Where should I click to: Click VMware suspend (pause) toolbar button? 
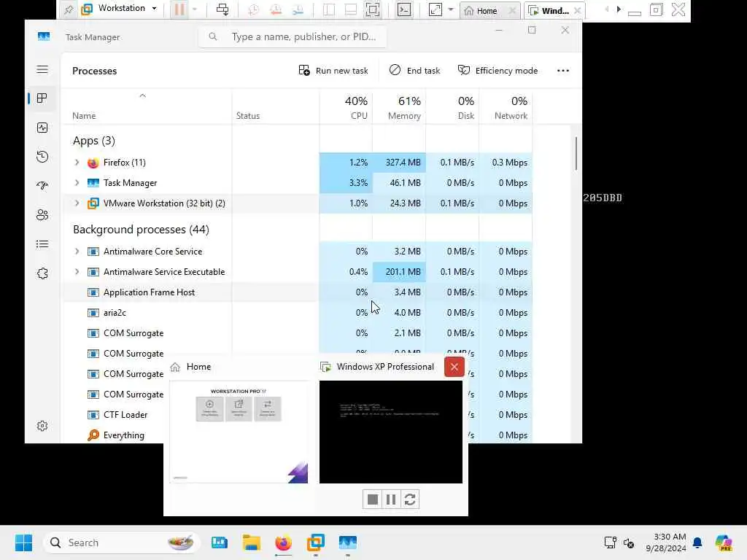(179, 9)
